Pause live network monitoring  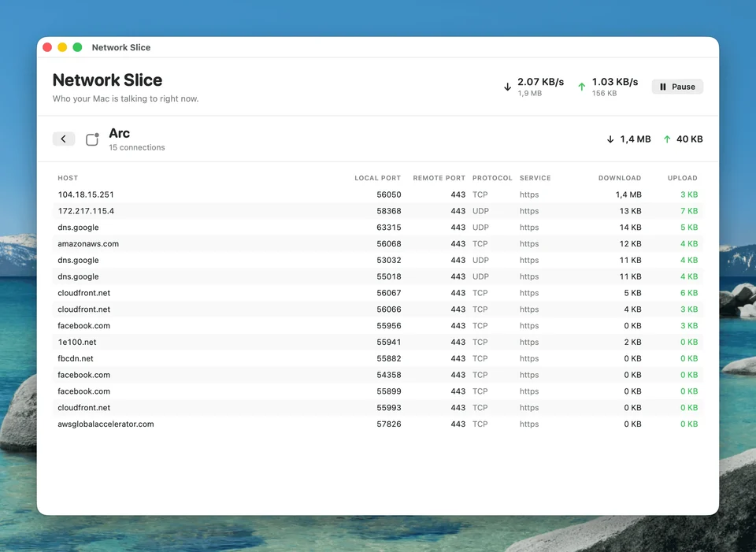pos(677,87)
